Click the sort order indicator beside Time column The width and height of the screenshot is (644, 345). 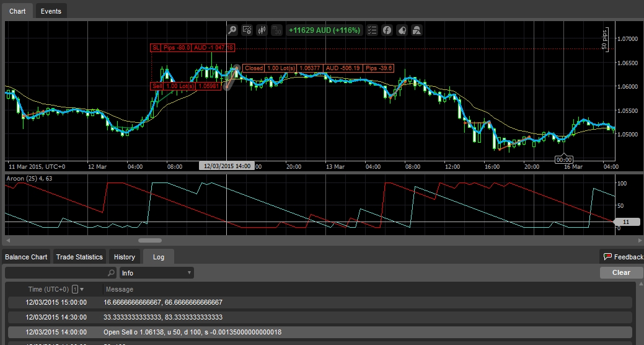coord(77,289)
